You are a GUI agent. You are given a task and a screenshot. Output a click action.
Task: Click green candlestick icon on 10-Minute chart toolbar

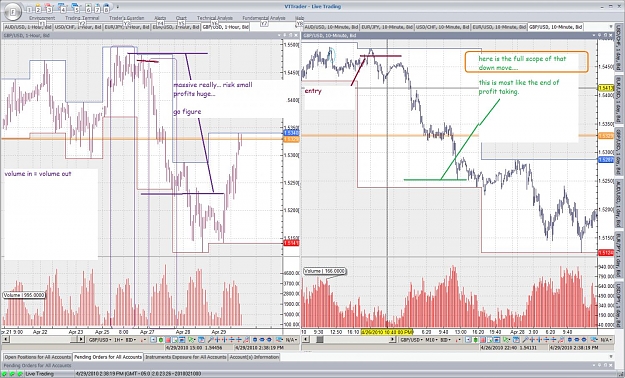[476, 340]
